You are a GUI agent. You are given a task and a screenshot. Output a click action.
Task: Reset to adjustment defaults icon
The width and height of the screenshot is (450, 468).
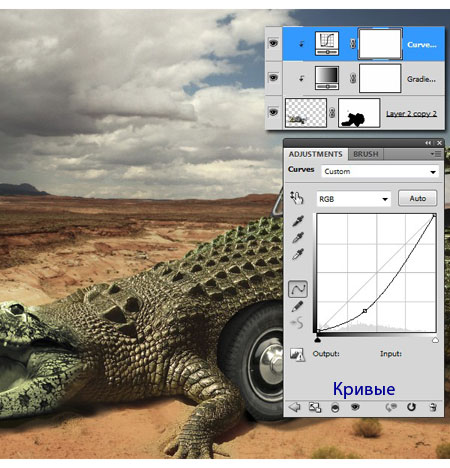point(411,407)
